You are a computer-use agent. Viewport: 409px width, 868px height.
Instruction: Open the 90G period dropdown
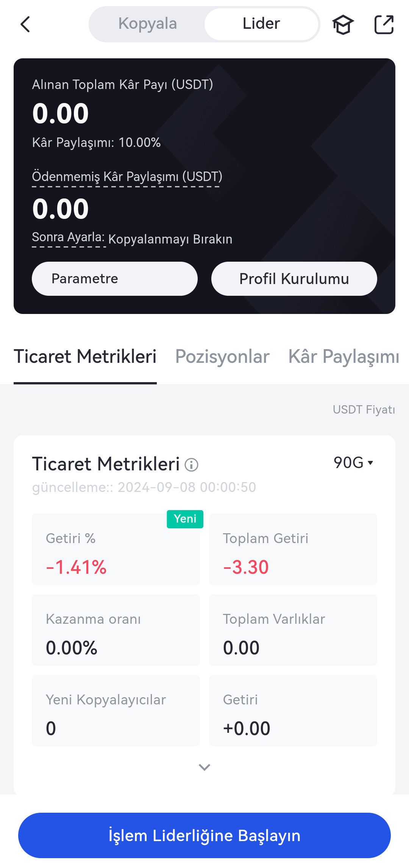pyautogui.click(x=353, y=463)
